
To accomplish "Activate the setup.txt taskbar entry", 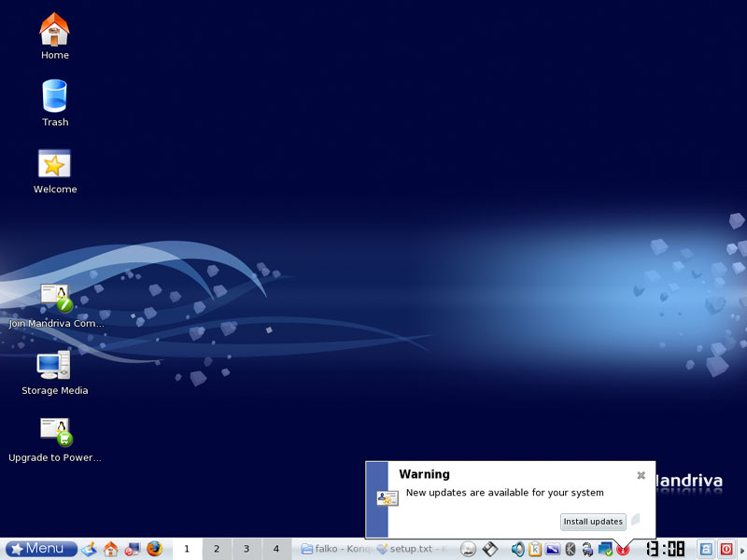I will [412, 549].
